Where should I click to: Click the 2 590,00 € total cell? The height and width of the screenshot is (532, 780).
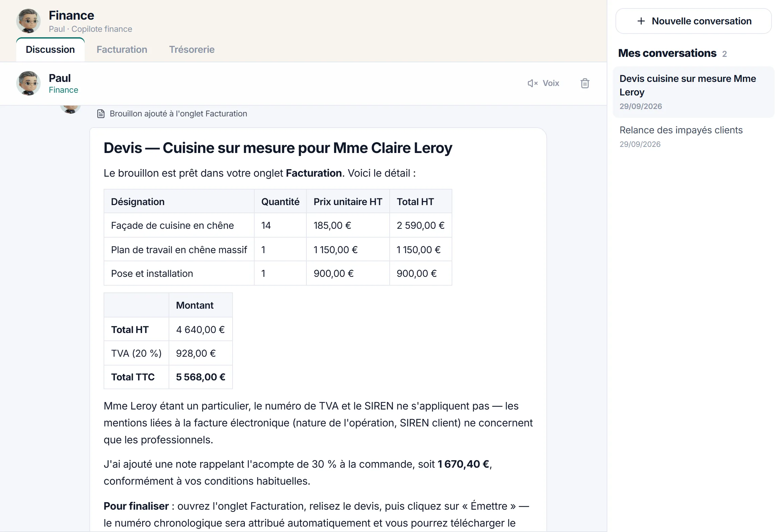420,225
